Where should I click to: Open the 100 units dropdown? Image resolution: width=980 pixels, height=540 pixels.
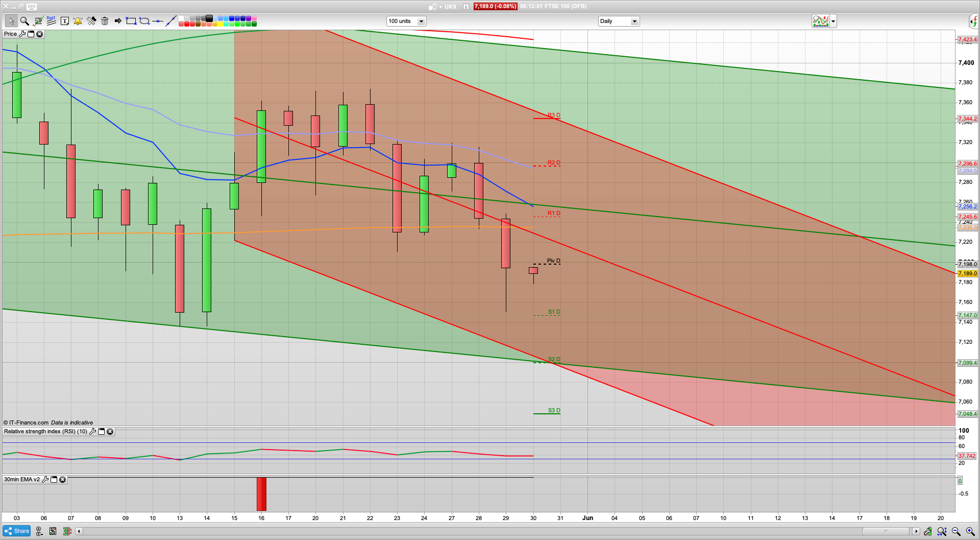click(x=406, y=21)
